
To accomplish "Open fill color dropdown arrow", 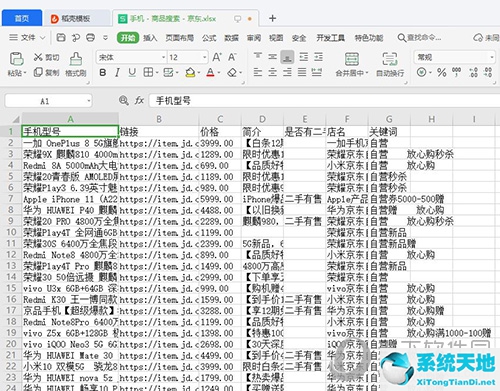I will [199, 73].
